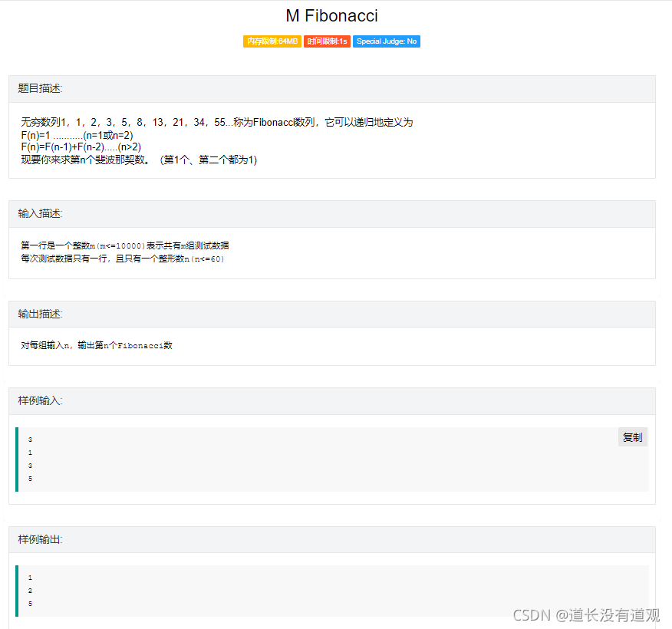Click the 每次测试数据只有一行 line

tap(123, 259)
